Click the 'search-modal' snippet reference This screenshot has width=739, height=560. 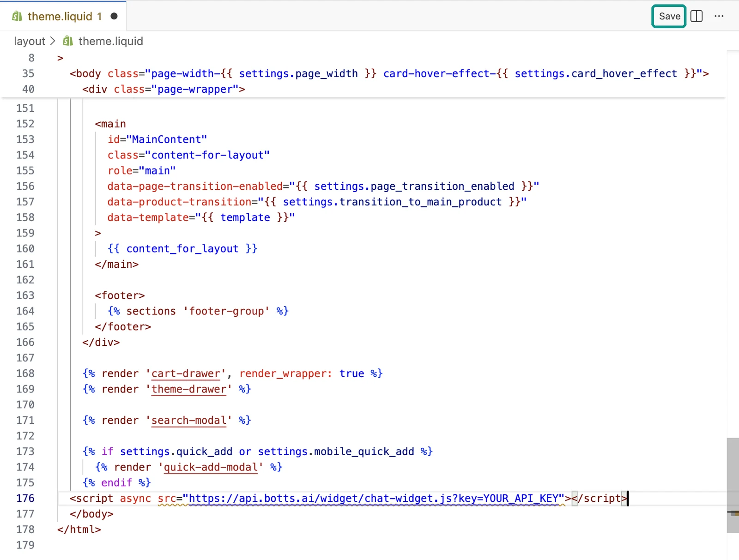coord(189,421)
